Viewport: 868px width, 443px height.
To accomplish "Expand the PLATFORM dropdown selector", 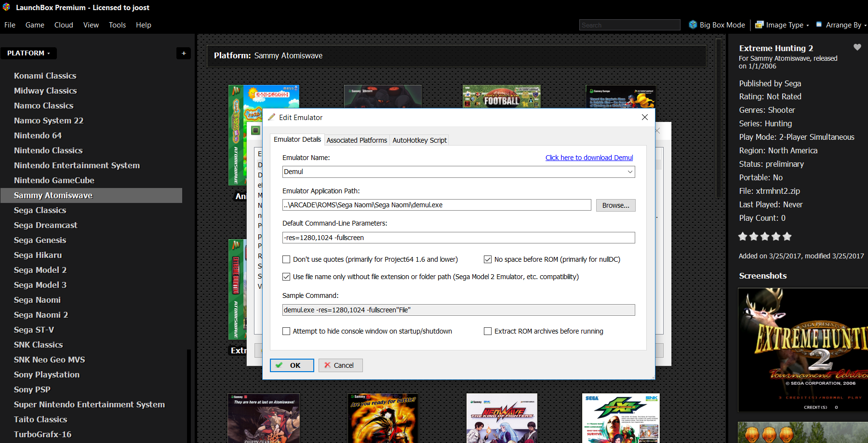I will point(28,53).
